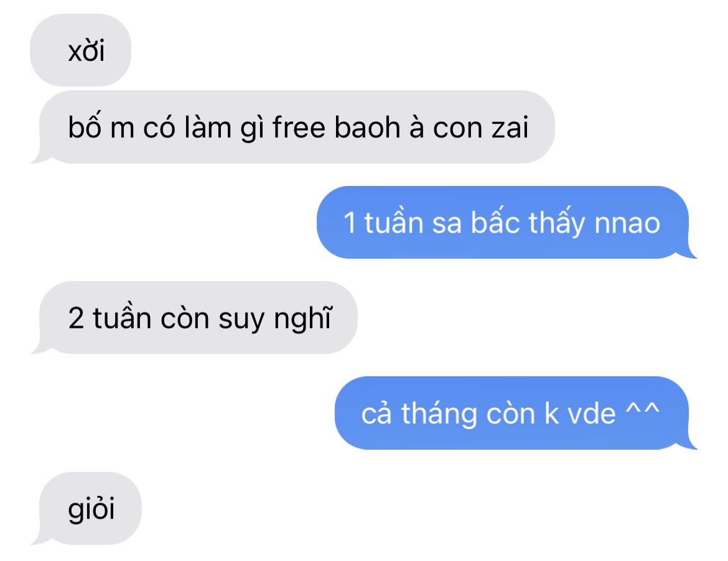Click the tail of '2 tuần còn suy nghĩ' bubble
728x561 pixels.
pyautogui.click(x=41, y=348)
